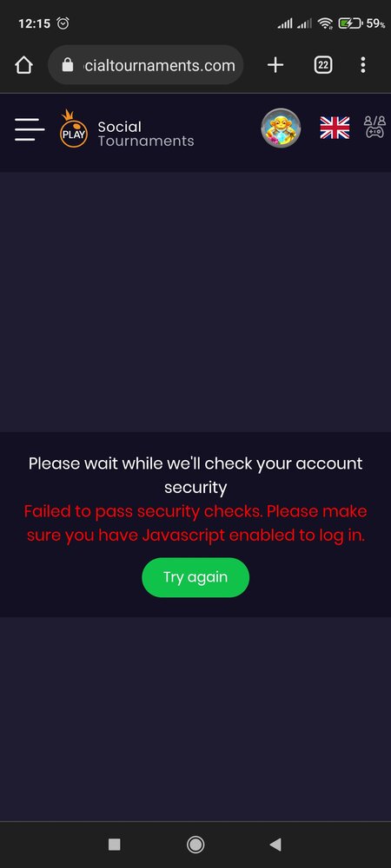Tap the alarm clock status icon
Image resolution: width=391 pixels, height=868 pixels.
tap(63, 23)
